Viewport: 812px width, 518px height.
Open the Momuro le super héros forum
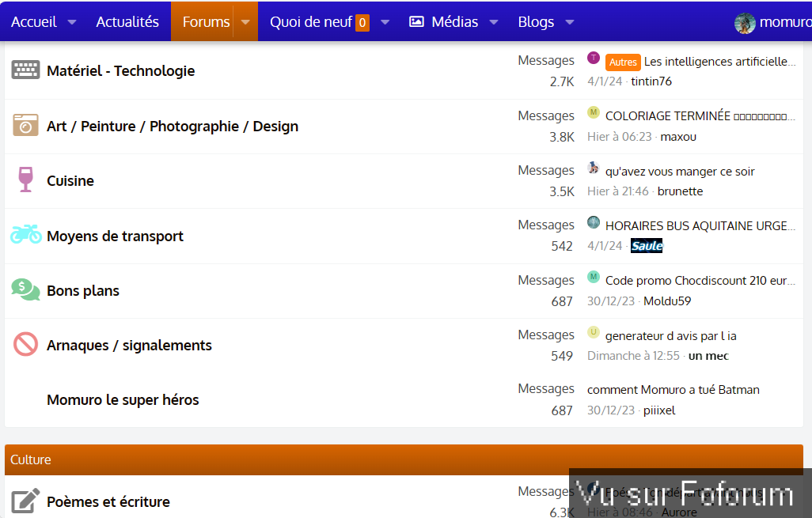click(x=123, y=399)
